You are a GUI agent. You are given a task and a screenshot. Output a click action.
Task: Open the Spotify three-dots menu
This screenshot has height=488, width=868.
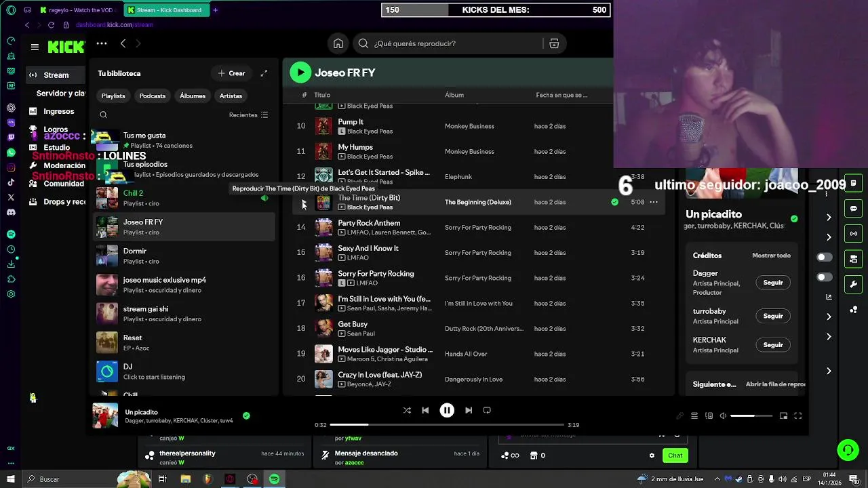click(x=102, y=43)
